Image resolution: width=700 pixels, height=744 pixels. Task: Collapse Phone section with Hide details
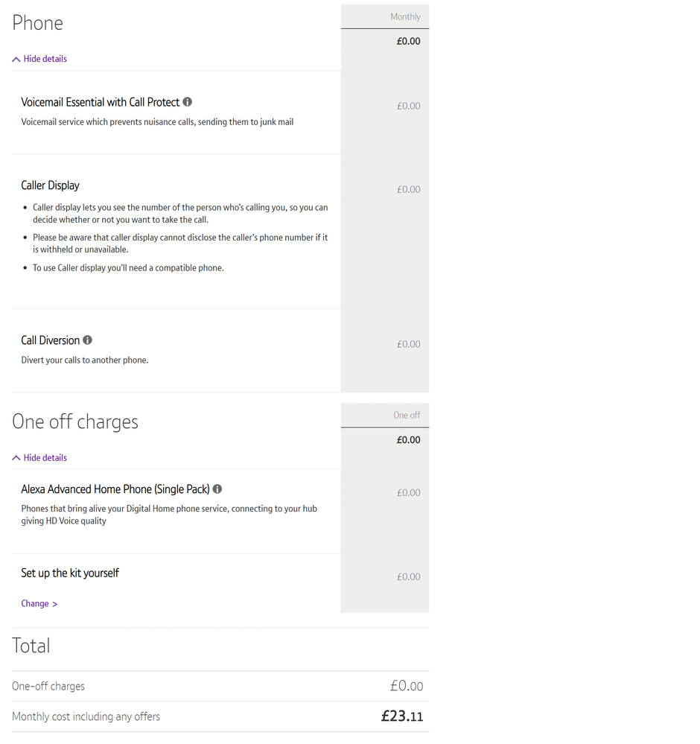[45, 59]
